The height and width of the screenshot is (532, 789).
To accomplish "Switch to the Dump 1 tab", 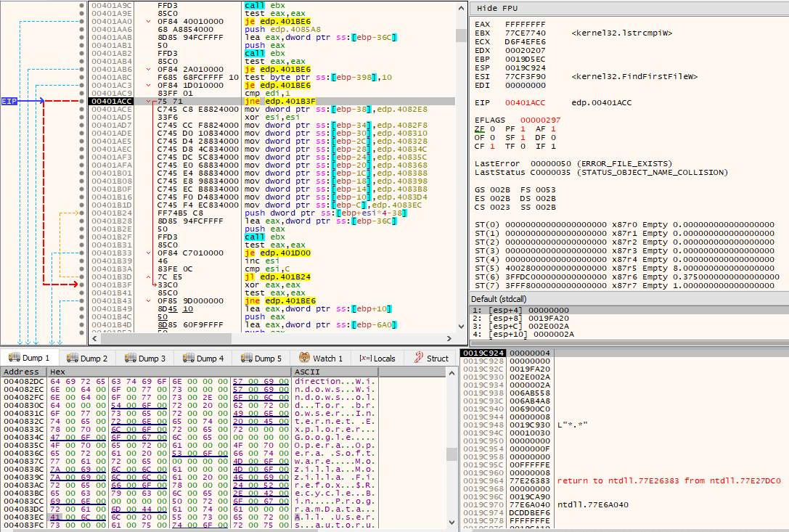I will click(29, 358).
